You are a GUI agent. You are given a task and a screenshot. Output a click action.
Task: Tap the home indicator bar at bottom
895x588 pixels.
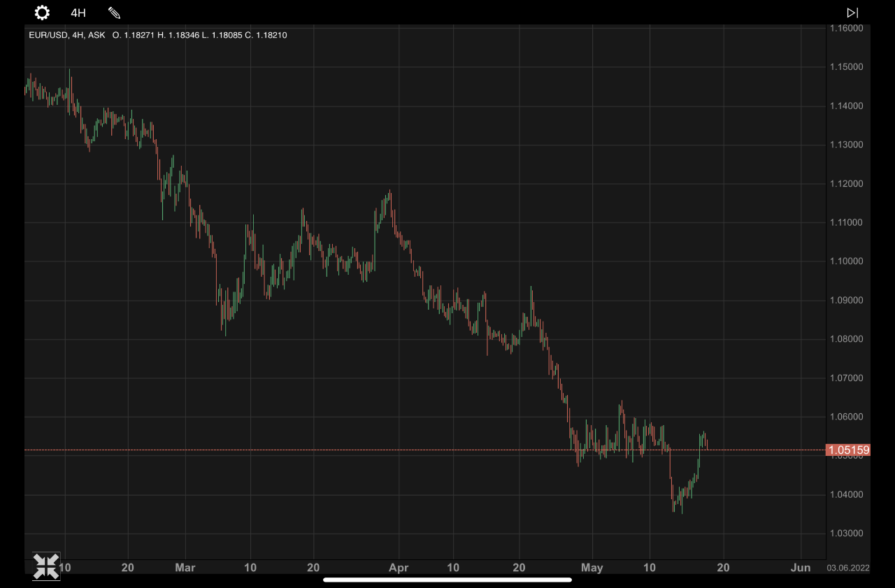(x=447, y=580)
